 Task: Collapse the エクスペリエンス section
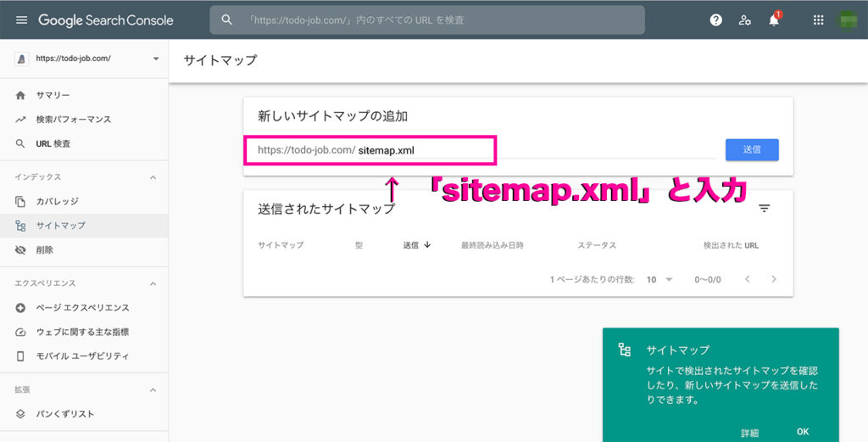click(x=153, y=283)
